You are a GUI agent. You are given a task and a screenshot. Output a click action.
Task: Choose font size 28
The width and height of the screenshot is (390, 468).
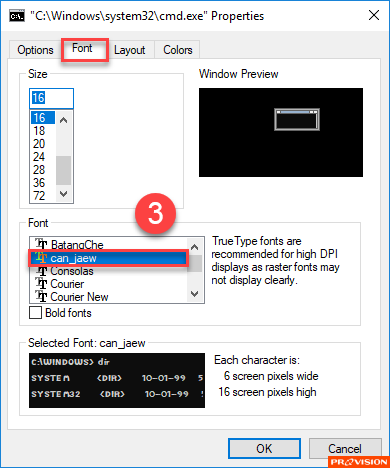coord(43,169)
